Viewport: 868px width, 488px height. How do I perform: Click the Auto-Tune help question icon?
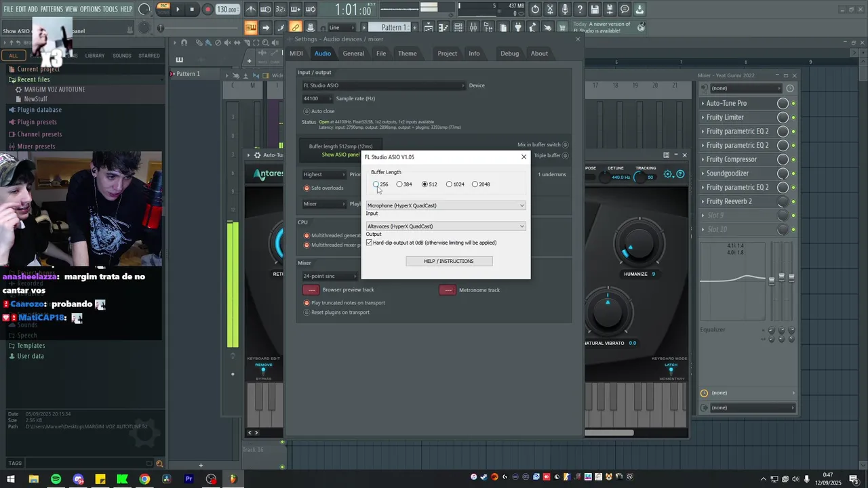pyautogui.click(x=680, y=174)
